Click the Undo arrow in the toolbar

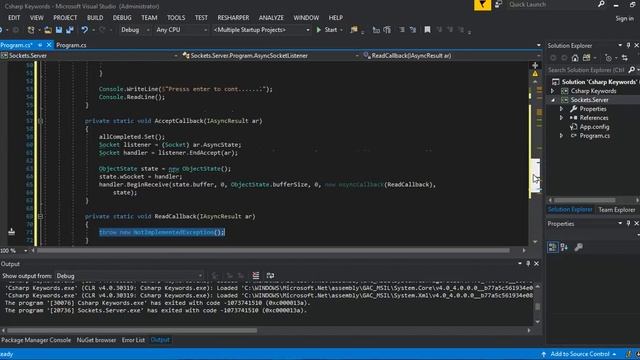(84, 30)
